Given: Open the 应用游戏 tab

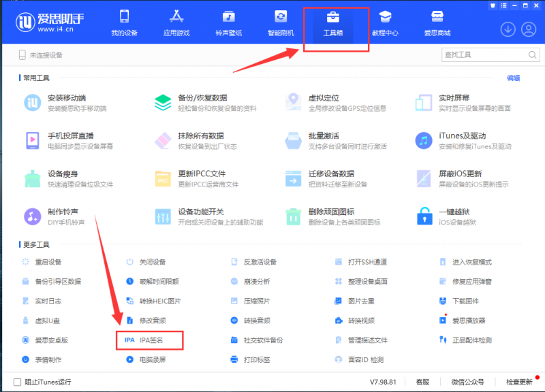Looking at the screenshot, I should 176,23.
